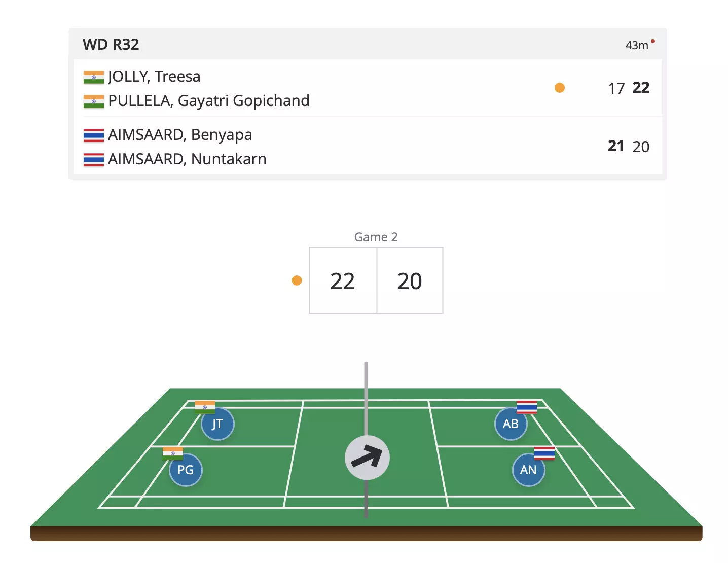Click the Game 2 score box showing 22
This screenshot has height=563, width=728.
pos(343,280)
